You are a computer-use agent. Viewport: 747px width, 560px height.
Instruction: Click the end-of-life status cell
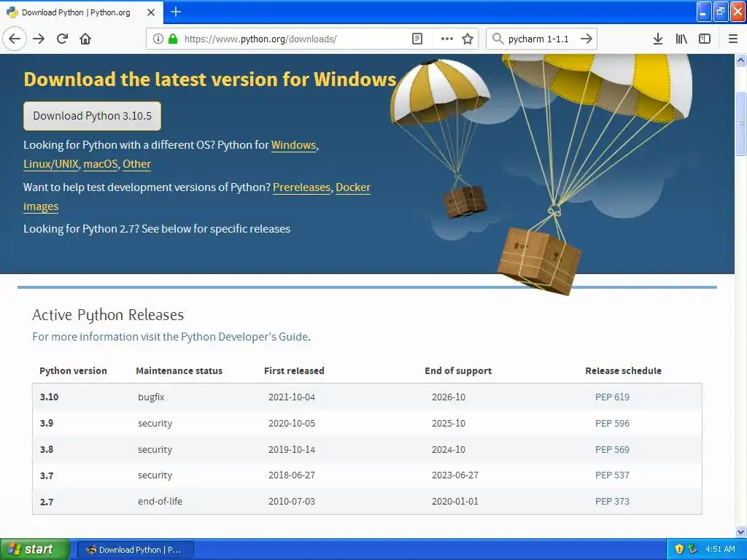click(x=160, y=502)
